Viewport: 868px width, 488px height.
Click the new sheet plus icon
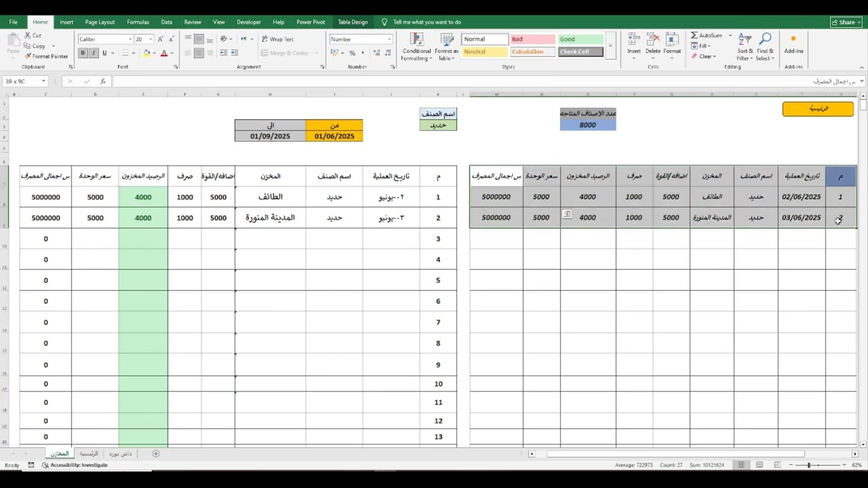click(x=156, y=453)
